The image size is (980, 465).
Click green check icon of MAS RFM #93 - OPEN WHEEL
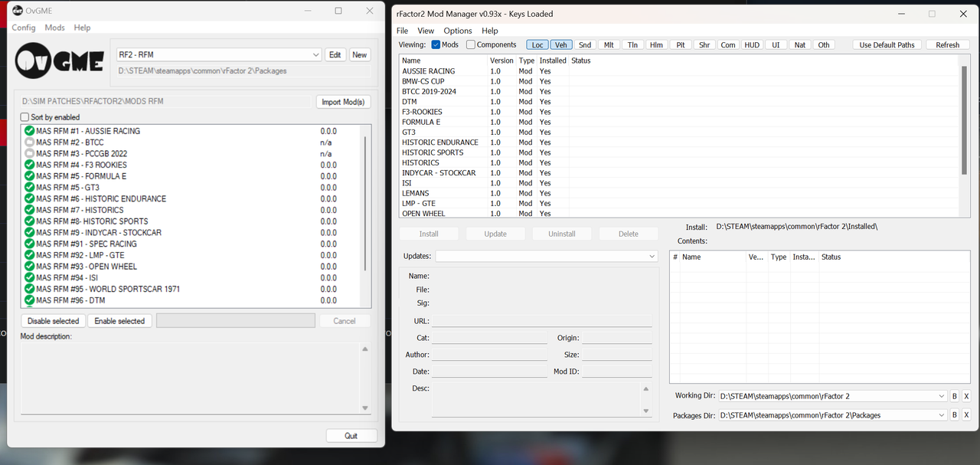coord(30,267)
